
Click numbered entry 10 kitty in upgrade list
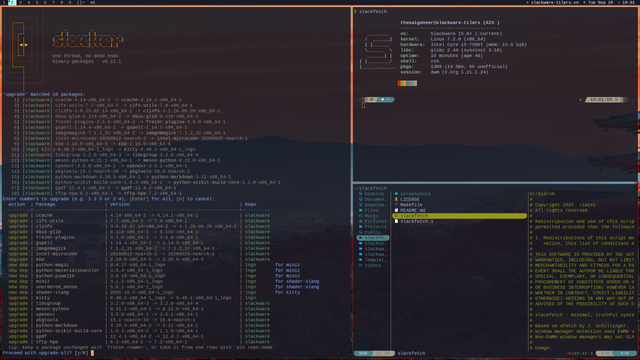(x=103, y=149)
